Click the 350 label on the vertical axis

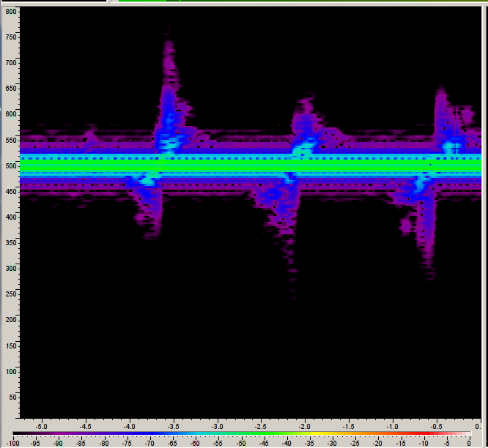11,243
